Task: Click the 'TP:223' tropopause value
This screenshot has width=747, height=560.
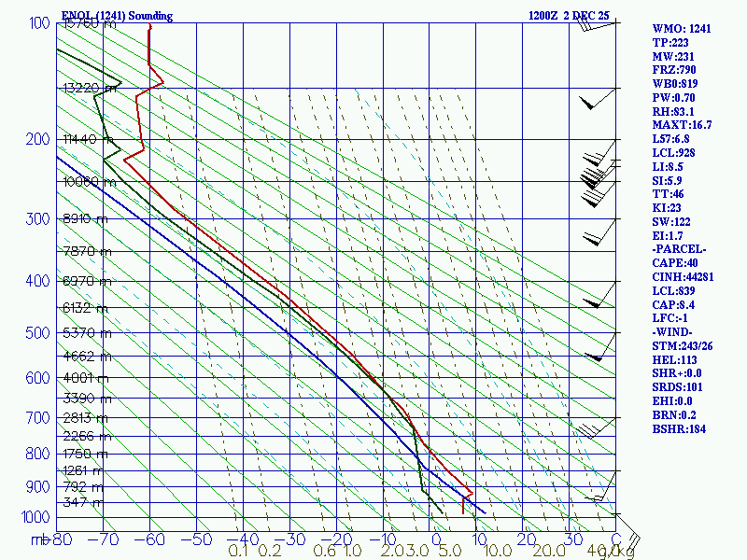Action: click(x=670, y=42)
